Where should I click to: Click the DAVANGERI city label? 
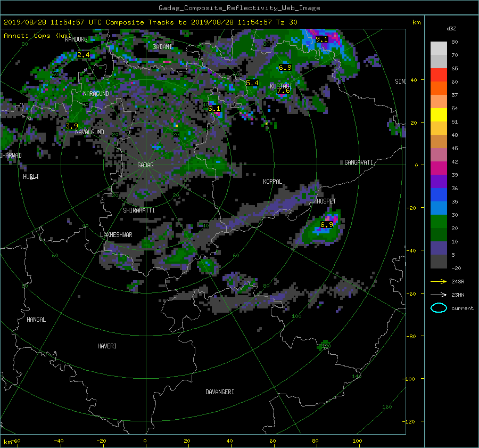click(x=220, y=392)
